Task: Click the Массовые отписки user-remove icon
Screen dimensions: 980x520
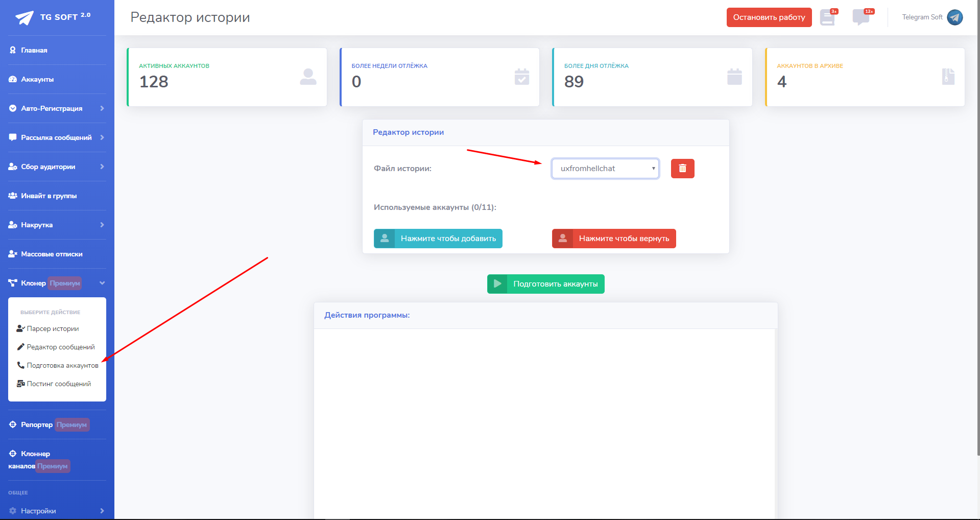Action: (x=13, y=254)
